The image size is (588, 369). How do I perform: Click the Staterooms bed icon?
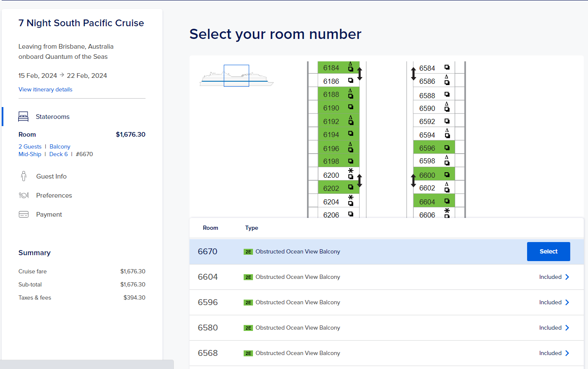click(x=23, y=117)
